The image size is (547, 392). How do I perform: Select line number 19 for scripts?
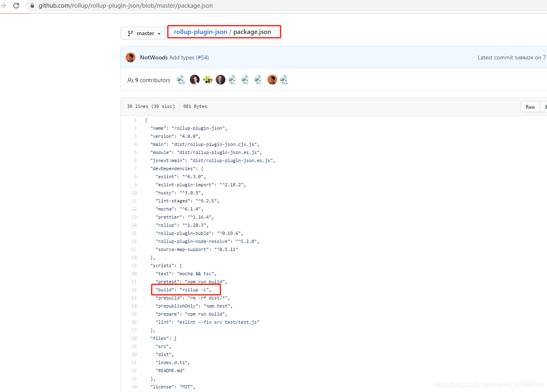[134, 266]
